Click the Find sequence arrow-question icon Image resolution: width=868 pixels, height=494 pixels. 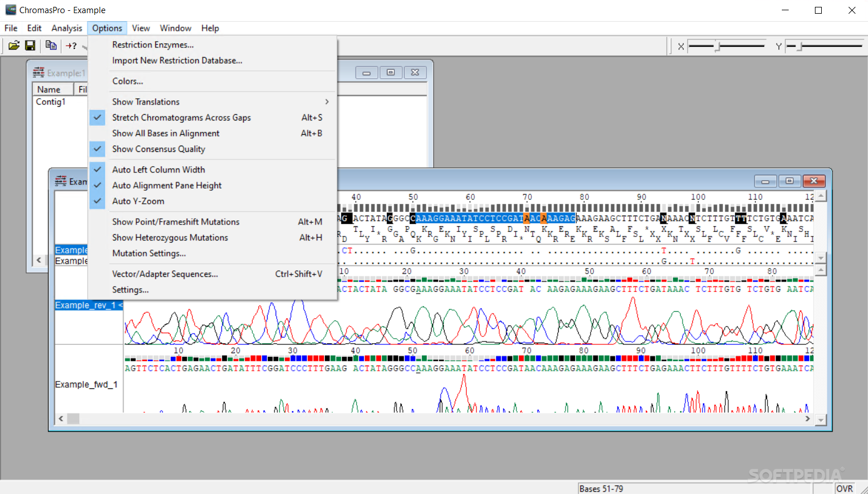71,46
